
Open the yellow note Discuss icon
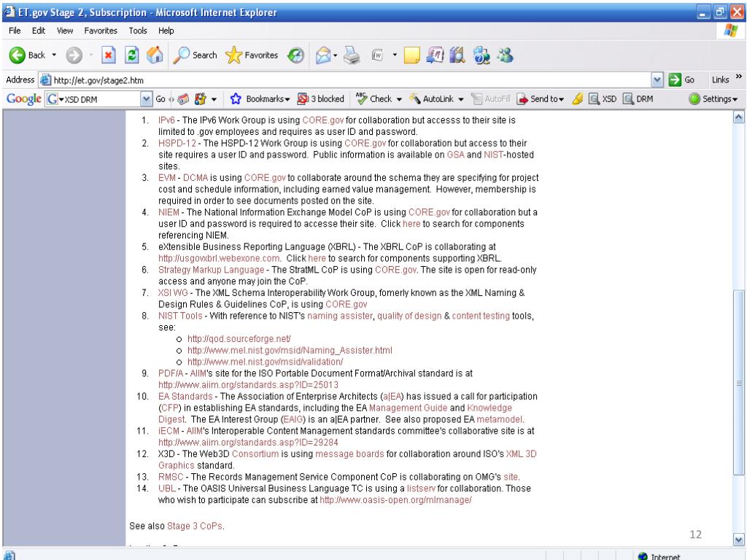411,55
